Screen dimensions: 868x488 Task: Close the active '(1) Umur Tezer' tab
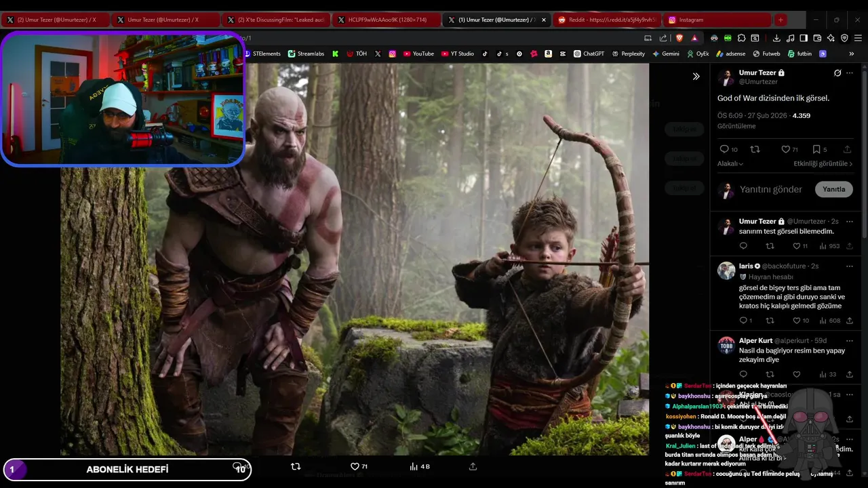pos(543,20)
